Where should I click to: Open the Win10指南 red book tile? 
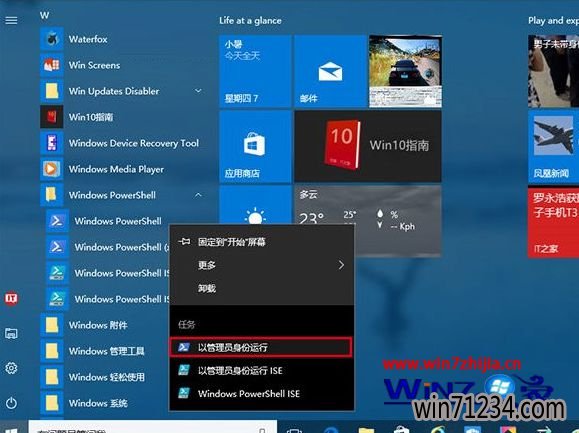(x=368, y=147)
